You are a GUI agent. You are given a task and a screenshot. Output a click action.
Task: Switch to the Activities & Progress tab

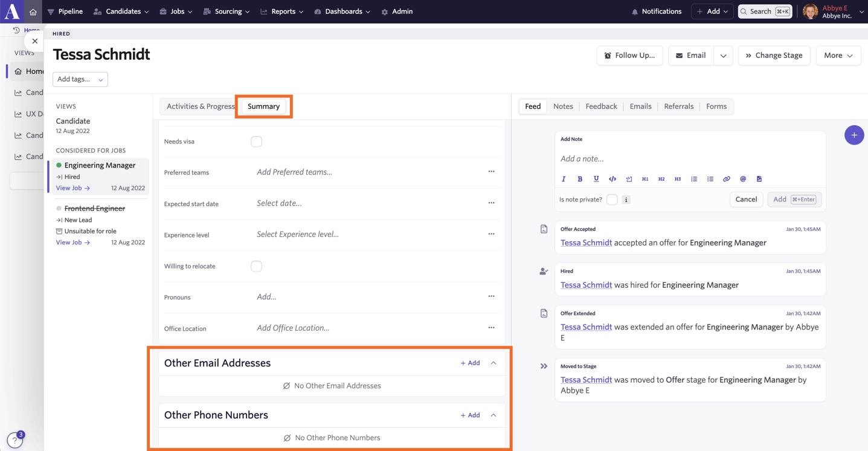tap(201, 106)
